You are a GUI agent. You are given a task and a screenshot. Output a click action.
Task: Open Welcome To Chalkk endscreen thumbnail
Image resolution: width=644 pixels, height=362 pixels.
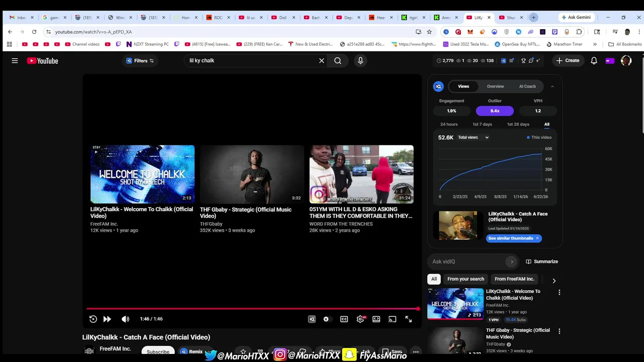pos(142,174)
